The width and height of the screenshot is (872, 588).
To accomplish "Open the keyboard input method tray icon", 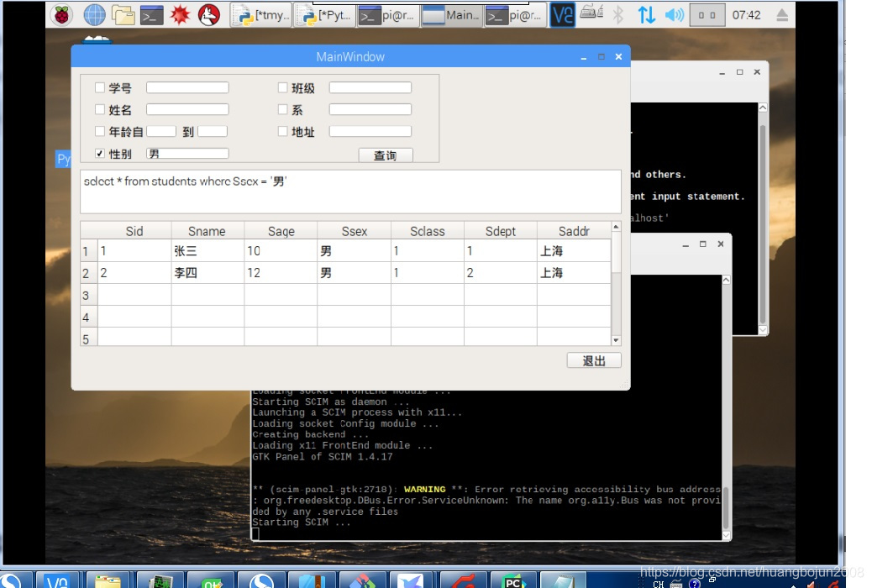I will tap(591, 13).
